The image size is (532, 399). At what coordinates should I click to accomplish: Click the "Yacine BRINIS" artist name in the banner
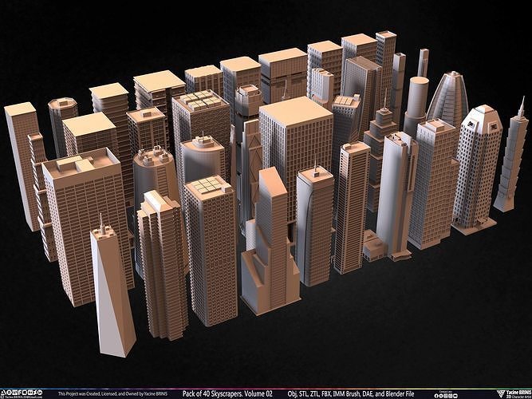(519, 392)
